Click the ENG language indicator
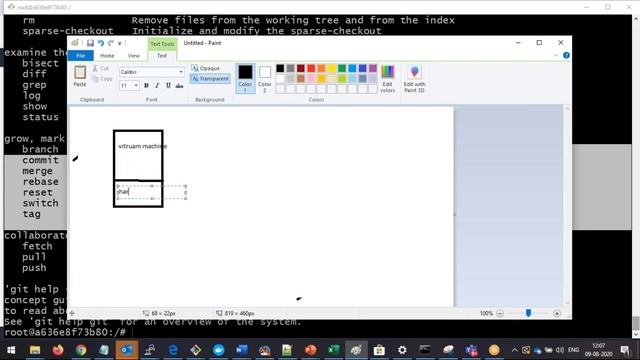 573,350
